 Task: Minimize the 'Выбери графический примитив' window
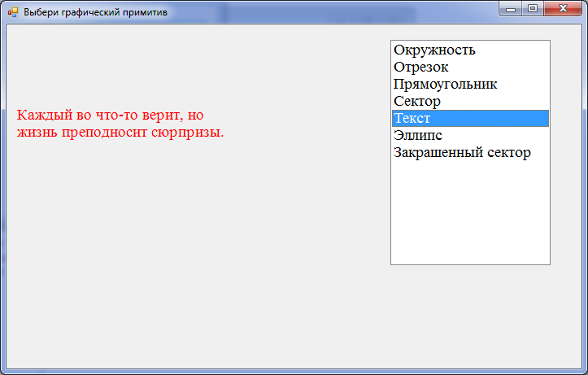pos(511,9)
